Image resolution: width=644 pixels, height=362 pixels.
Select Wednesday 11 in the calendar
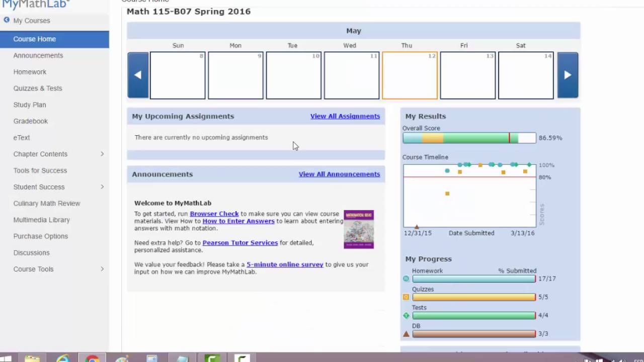point(352,75)
